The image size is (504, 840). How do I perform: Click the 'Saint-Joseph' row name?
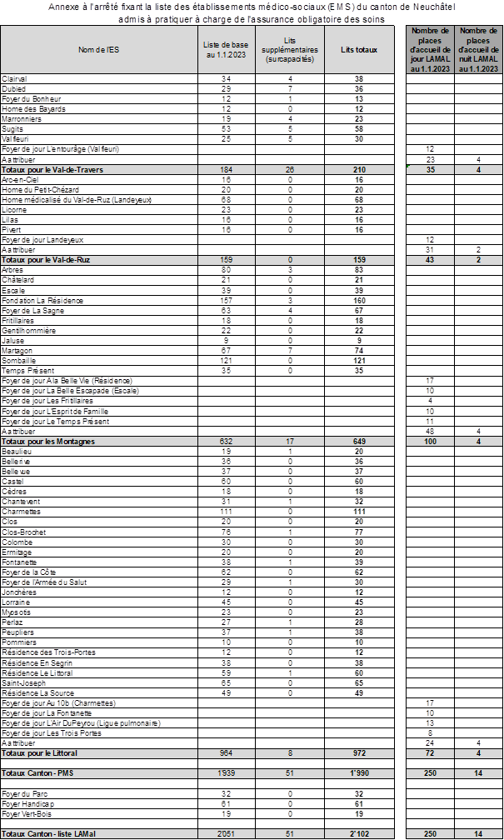pyautogui.click(x=23, y=683)
